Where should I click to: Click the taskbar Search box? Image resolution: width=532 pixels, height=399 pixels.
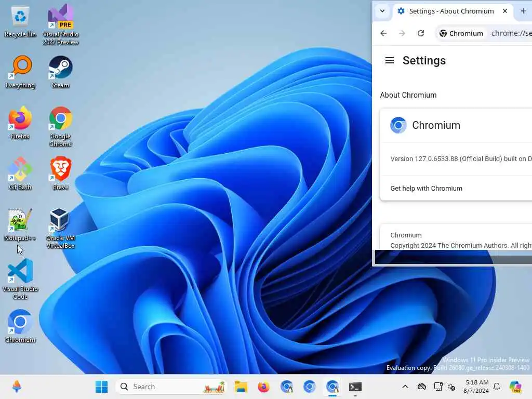(171, 387)
